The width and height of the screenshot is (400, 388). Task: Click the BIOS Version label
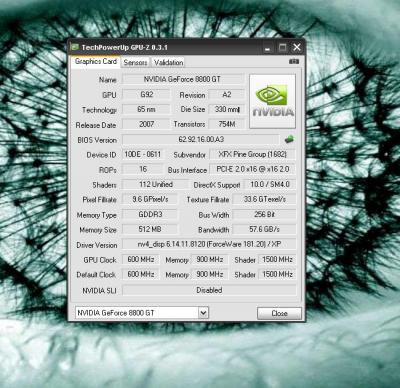tap(97, 140)
